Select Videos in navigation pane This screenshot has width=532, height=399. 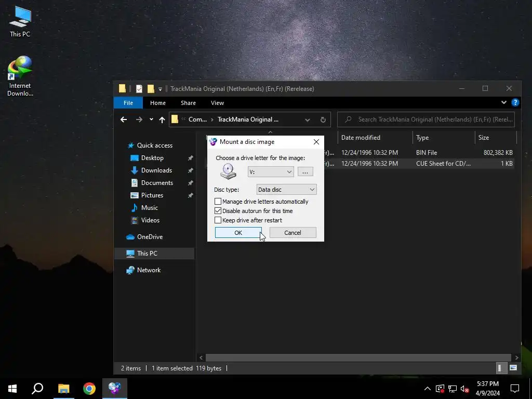click(150, 220)
